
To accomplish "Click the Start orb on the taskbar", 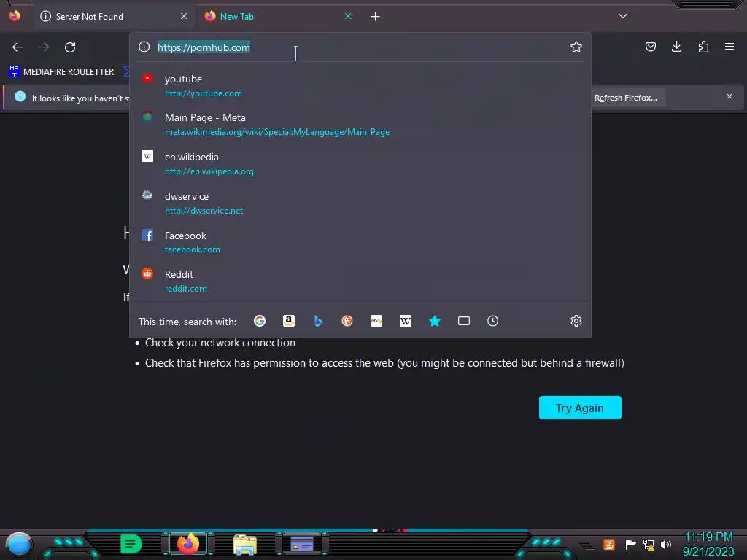I will point(19,544).
